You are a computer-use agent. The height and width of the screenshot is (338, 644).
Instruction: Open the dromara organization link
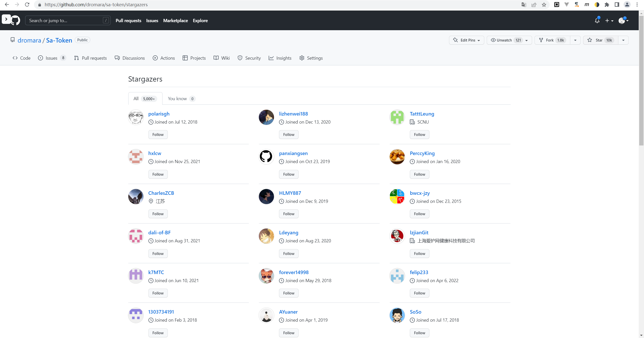29,40
